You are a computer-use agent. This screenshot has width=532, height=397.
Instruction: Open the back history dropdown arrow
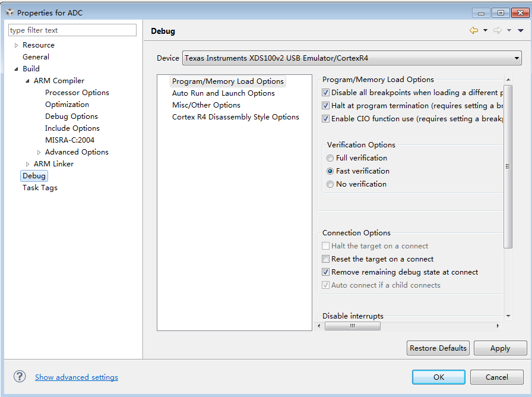click(485, 30)
